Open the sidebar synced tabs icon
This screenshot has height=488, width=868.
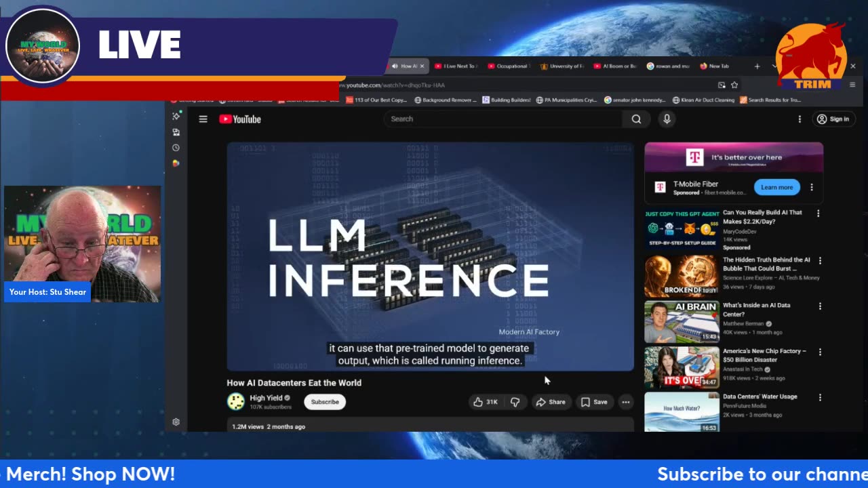(x=176, y=132)
